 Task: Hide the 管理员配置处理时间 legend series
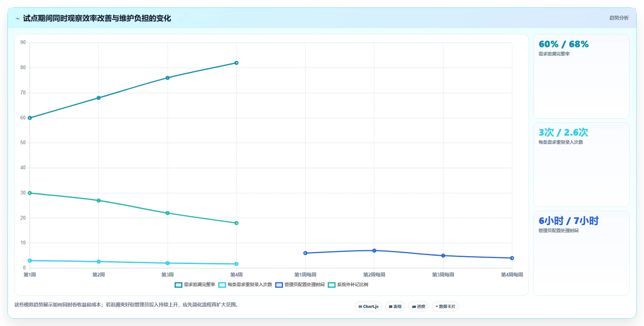point(300,285)
